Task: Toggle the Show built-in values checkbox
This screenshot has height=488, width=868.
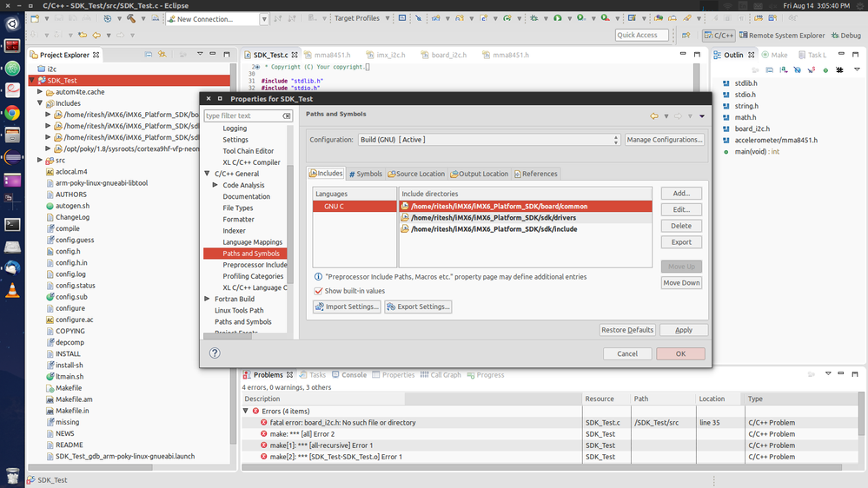Action: pos(318,291)
